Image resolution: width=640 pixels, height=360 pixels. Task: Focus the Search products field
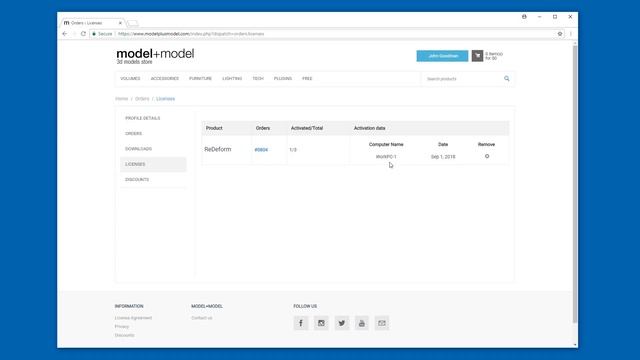(x=461, y=79)
